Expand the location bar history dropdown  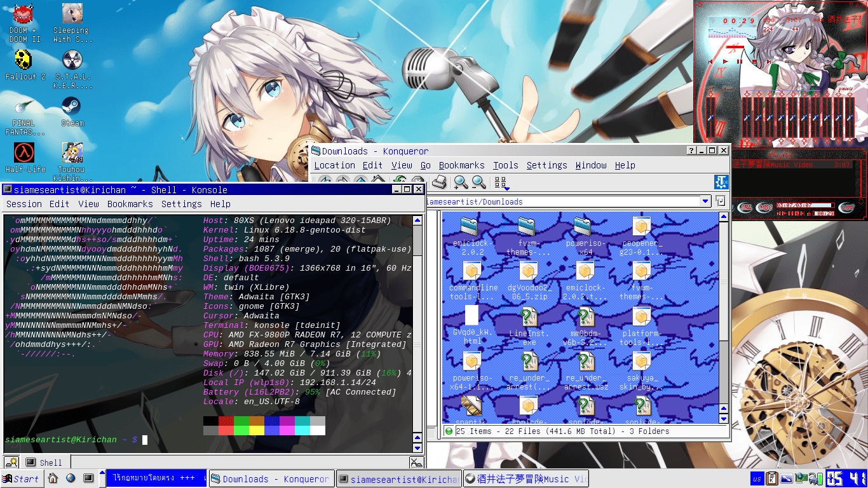(705, 201)
